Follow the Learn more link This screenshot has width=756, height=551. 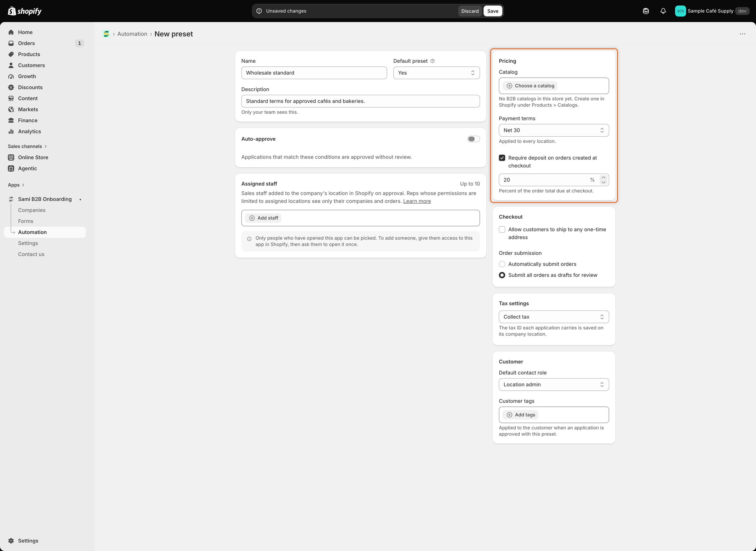(417, 201)
